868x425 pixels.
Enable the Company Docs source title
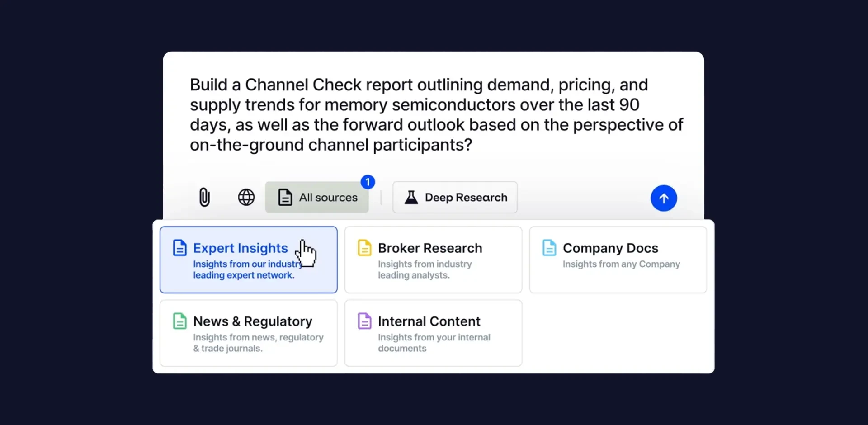[610, 248]
